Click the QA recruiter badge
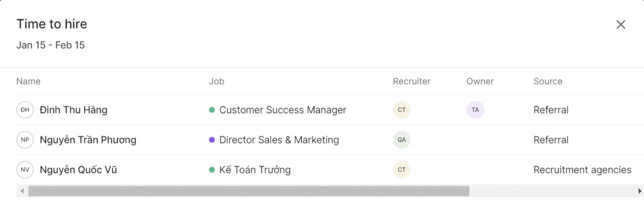This screenshot has width=644, height=202. tap(402, 140)
